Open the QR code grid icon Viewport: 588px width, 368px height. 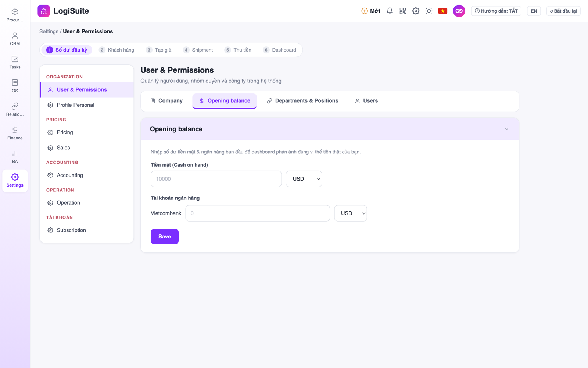point(403,11)
